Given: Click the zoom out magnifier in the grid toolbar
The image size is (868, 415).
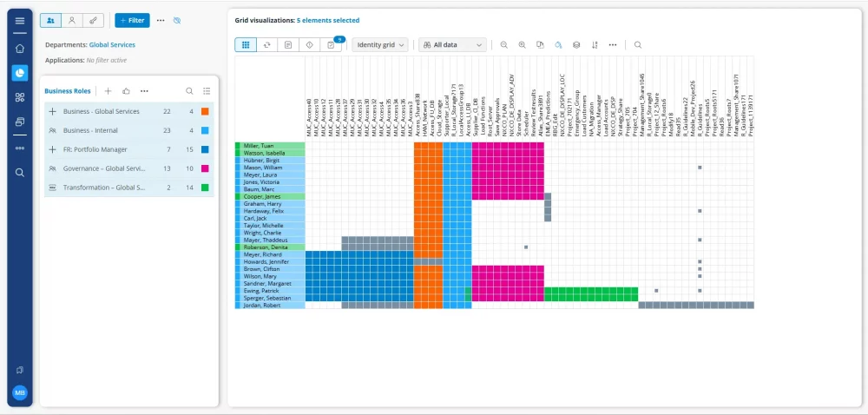Looking at the screenshot, I should (503, 44).
